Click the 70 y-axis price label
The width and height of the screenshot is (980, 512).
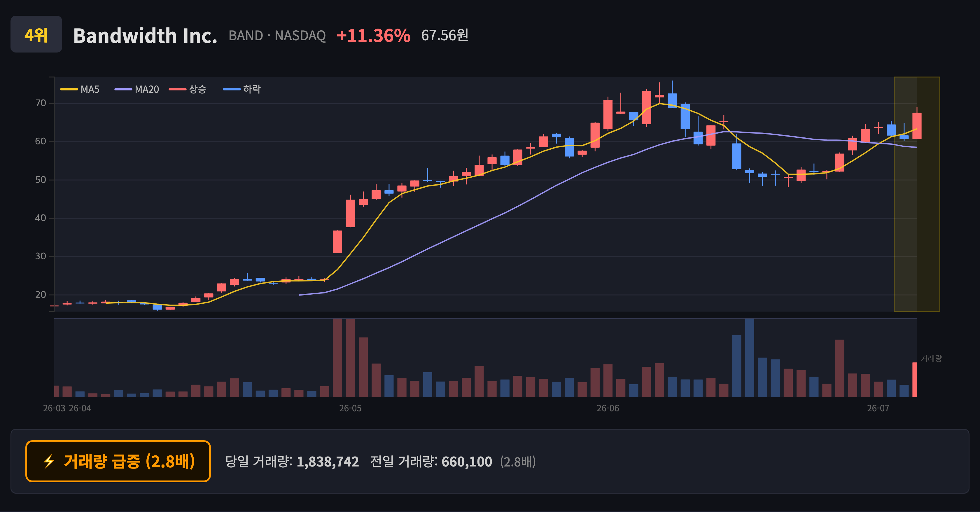coord(41,103)
